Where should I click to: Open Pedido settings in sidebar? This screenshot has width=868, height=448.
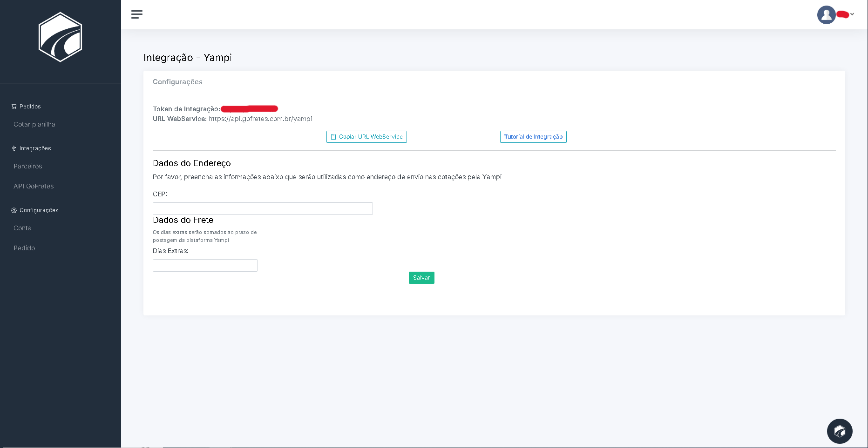click(24, 248)
